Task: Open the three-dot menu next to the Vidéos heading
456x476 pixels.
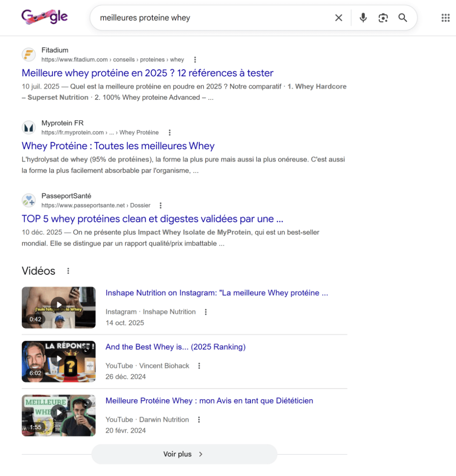Action: [68, 271]
